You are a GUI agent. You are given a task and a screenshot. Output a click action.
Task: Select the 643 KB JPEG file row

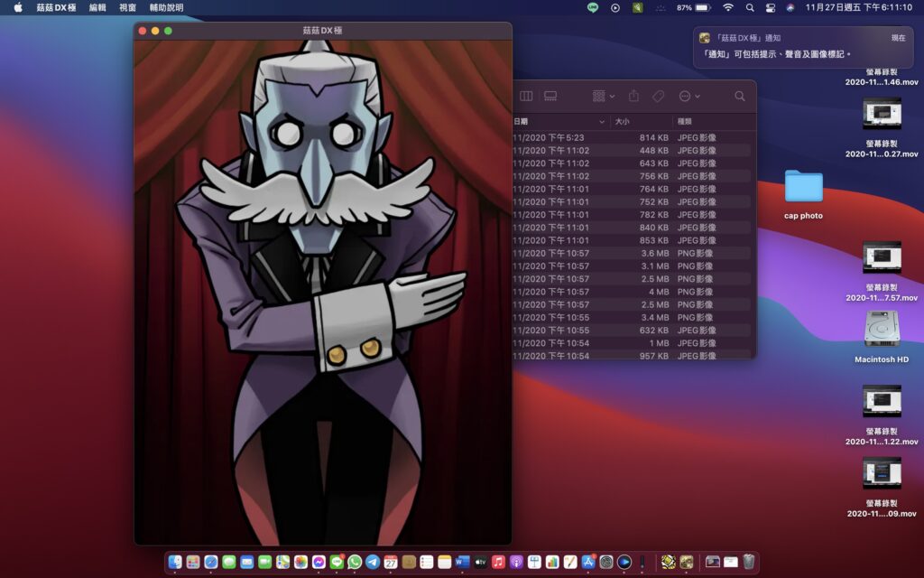(633, 163)
